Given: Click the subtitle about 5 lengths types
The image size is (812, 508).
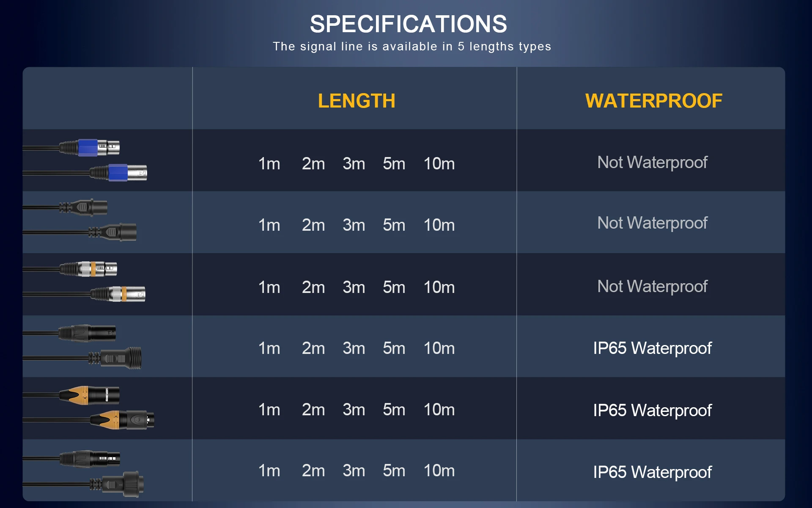Looking at the screenshot, I should tap(412, 47).
